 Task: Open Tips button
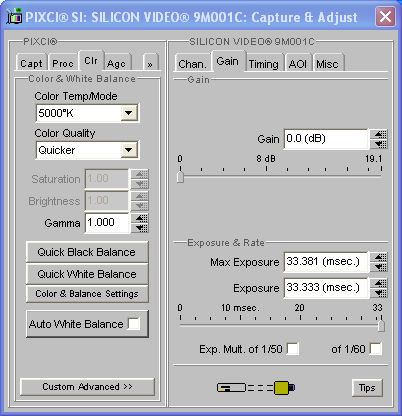click(x=367, y=388)
